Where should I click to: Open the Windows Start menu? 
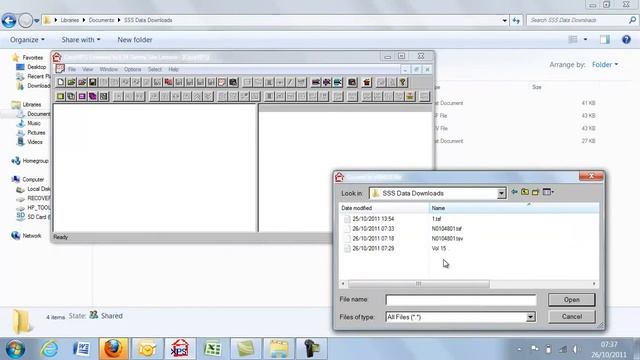(x=15, y=349)
